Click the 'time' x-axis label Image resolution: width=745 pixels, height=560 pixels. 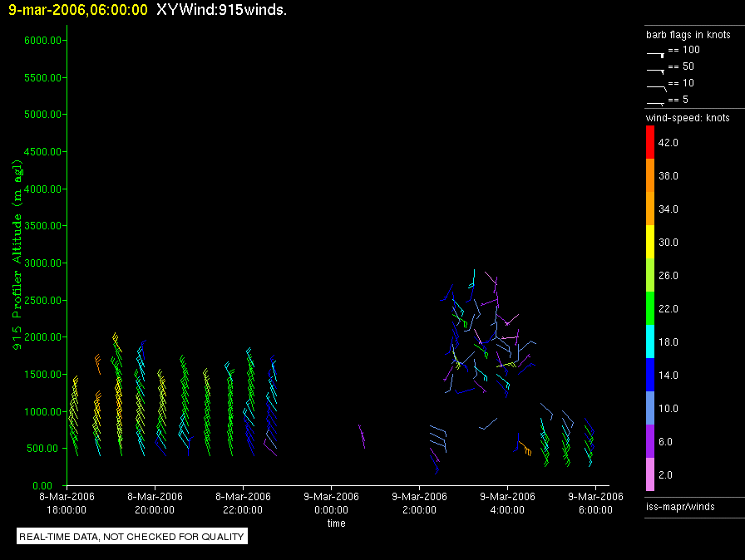[337, 523]
